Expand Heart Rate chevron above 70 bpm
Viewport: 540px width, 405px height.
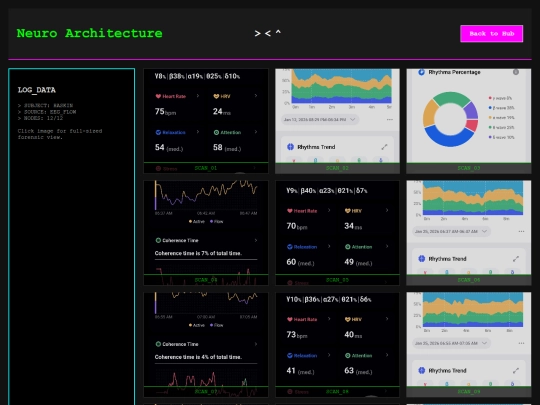(x=329, y=210)
